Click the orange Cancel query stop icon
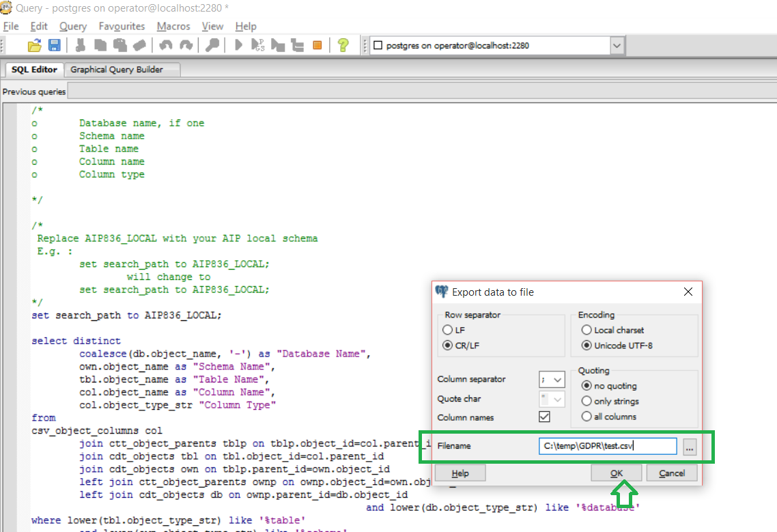The image size is (777, 532). pos(317,46)
